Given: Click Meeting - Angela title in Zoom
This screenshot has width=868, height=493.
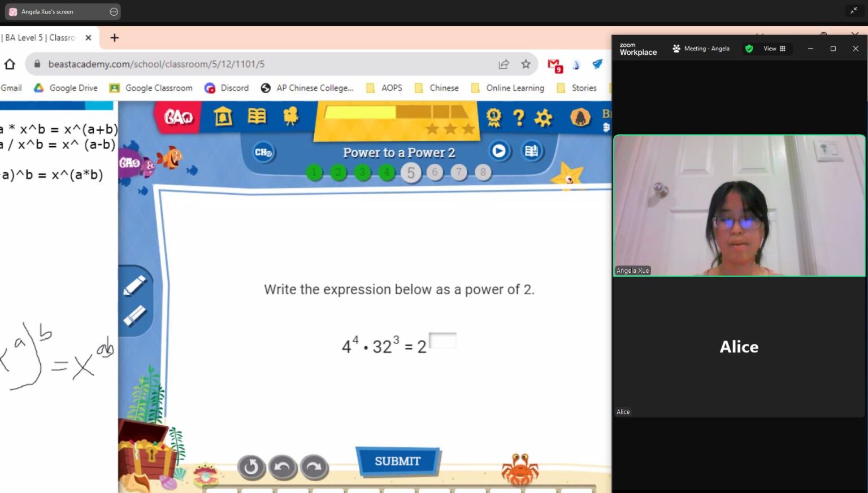Looking at the screenshot, I should point(701,49).
